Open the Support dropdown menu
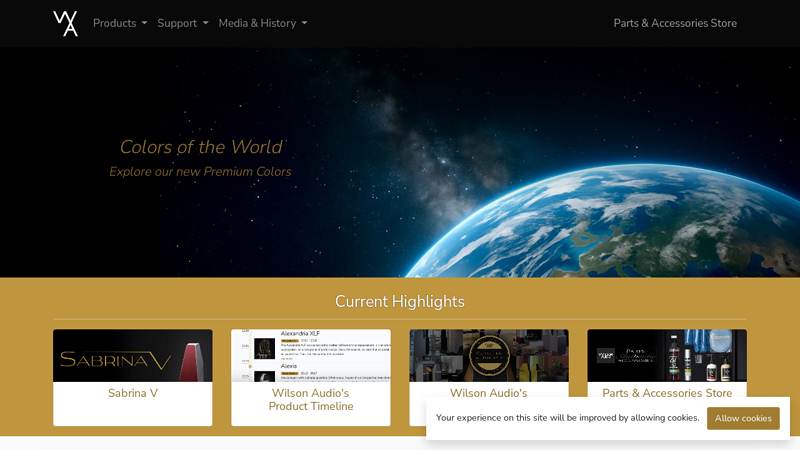Screen dimensions: 800x450 (x=182, y=23)
